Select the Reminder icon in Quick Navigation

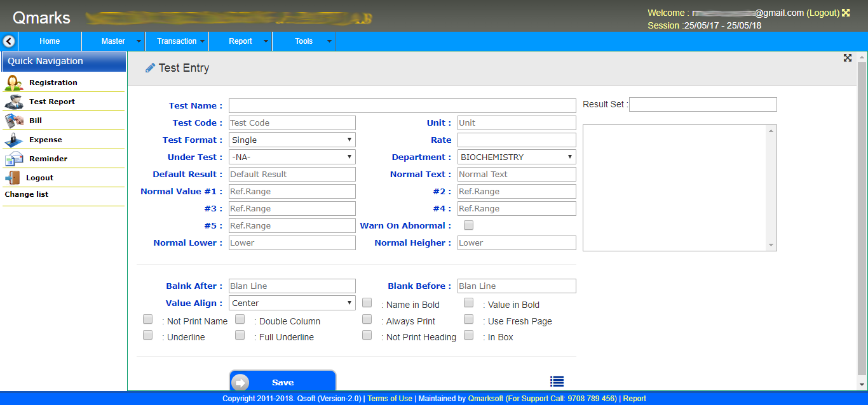(x=12, y=158)
